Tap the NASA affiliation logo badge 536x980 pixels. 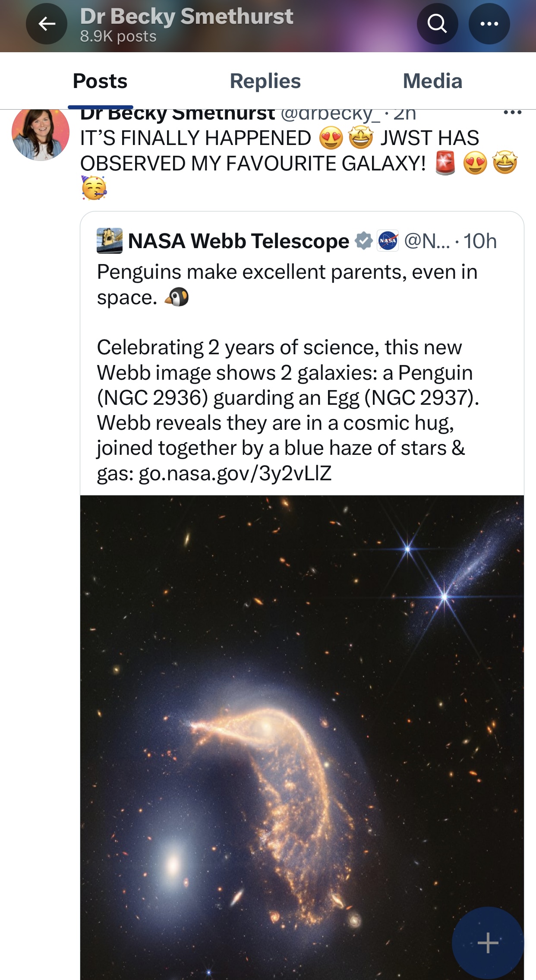click(x=388, y=241)
